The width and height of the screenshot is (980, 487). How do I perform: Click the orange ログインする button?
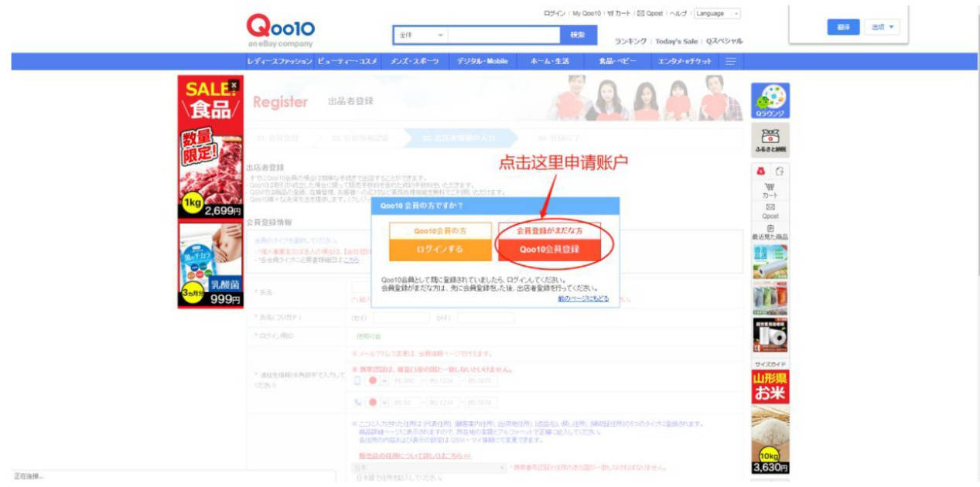[440, 250]
